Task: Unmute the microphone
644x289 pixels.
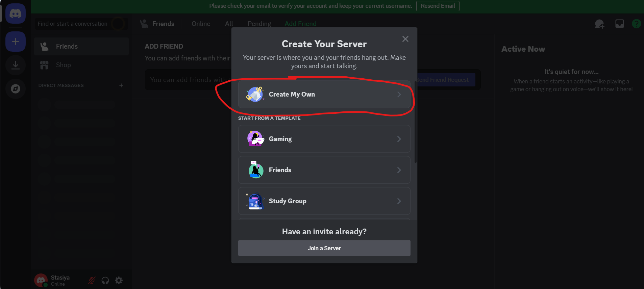Action: (x=92, y=280)
